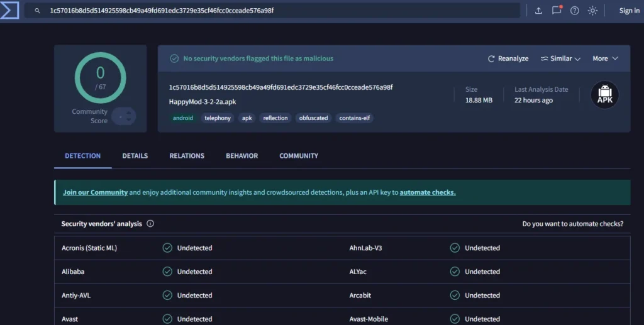This screenshot has height=325, width=644.
Task: Click the Avast Undetected check icon
Action: [167, 319]
